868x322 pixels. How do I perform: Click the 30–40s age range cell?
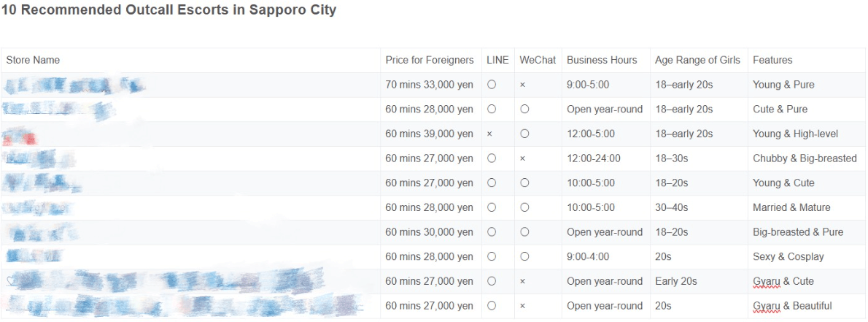671,207
